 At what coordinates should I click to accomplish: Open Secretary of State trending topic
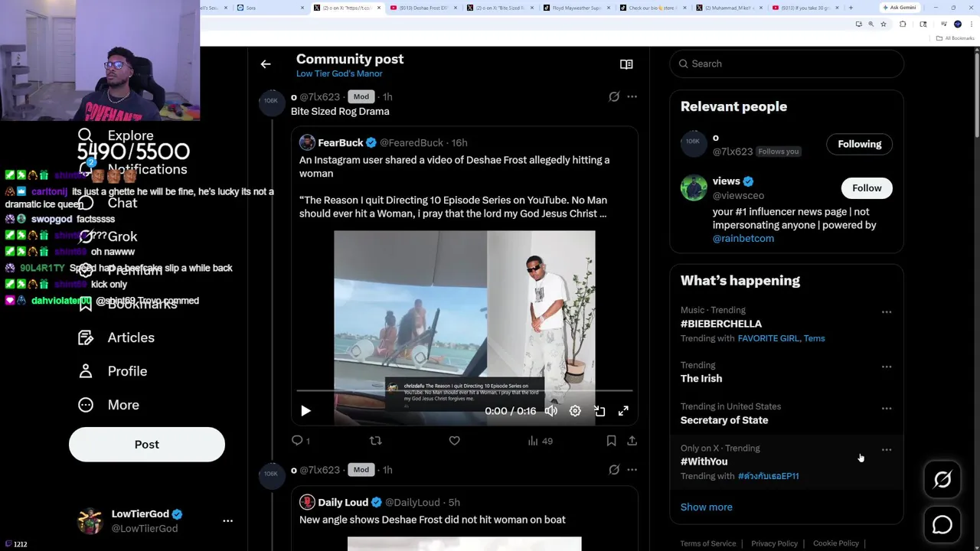point(724,420)
